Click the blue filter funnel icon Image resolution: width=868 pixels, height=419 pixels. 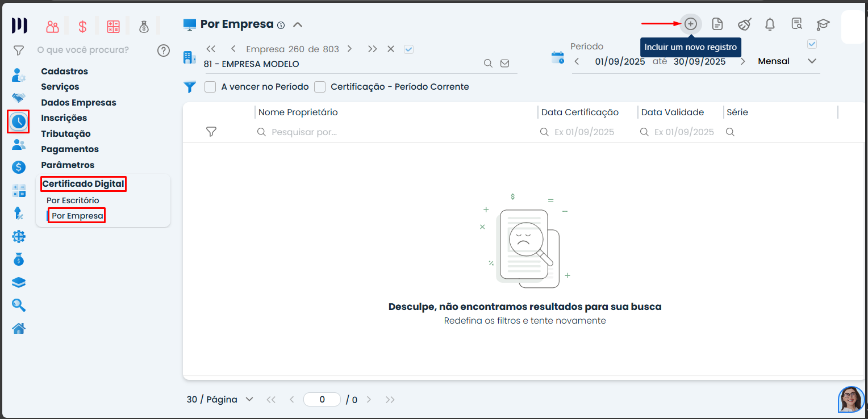190,87
